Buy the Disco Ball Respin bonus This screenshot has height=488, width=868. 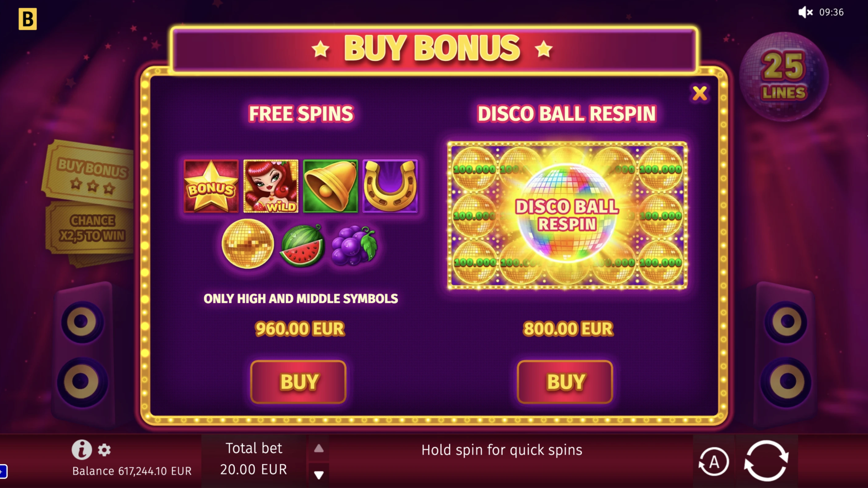click(565, 382)
